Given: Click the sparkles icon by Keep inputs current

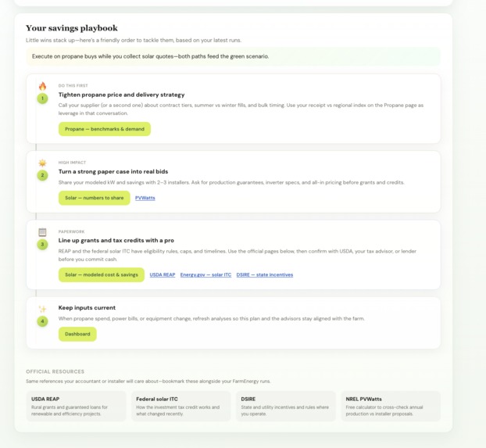Looking at the screenshot, I should tap(42, 309).
